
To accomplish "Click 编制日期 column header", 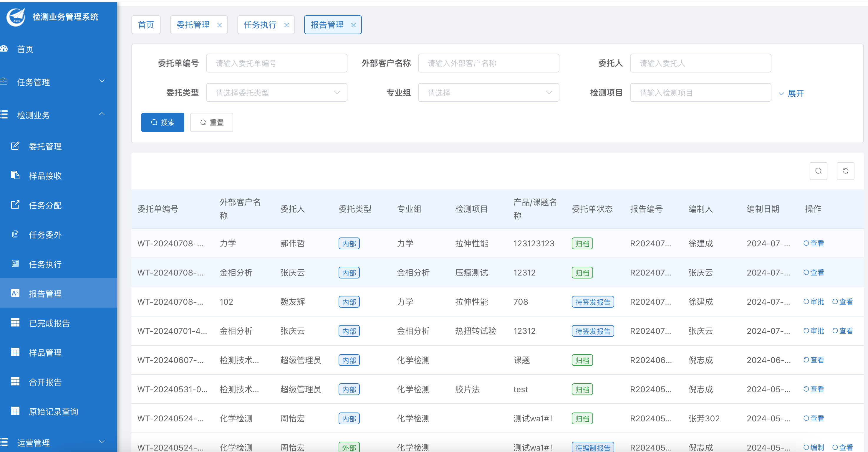I will 763,209.
